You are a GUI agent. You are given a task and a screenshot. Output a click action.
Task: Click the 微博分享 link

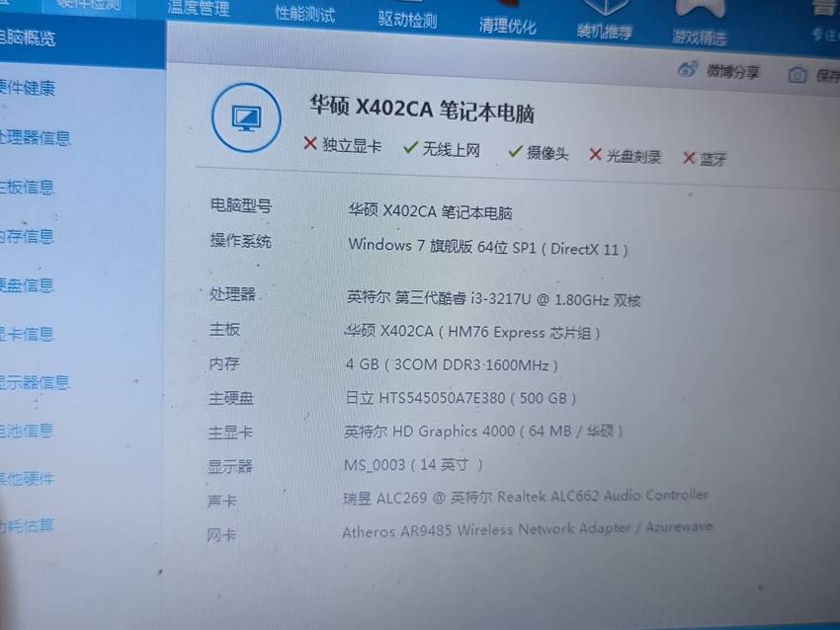pyautogui.click(x=732, y=71)
